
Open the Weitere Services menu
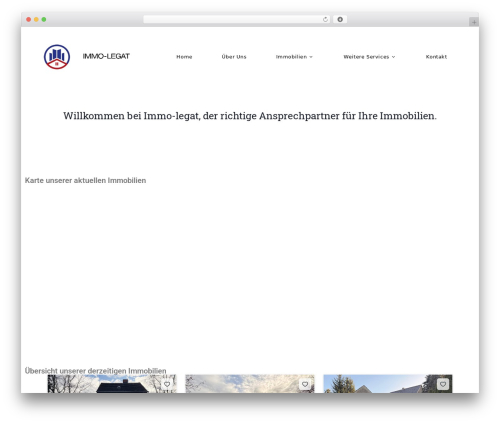(x=366, y=57)
